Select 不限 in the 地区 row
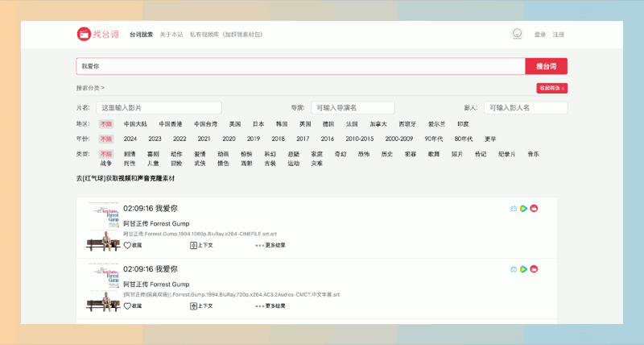 [x=106, y=124]
